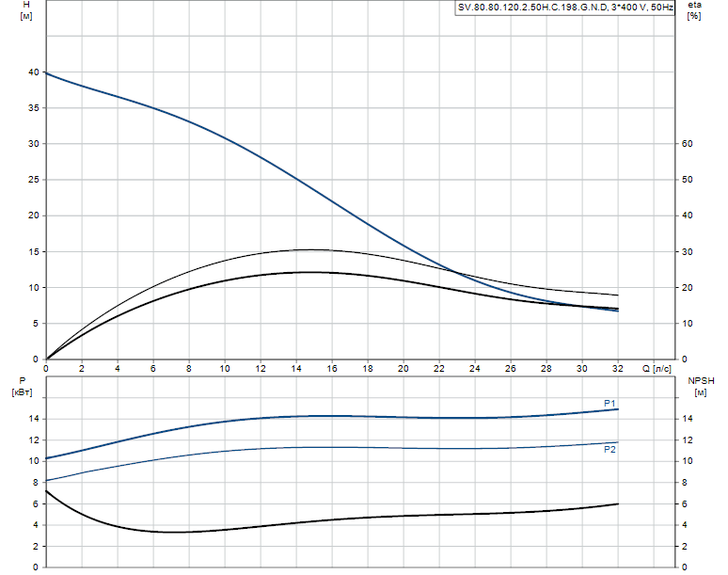Click the 14 tick on left power axis
This screenshot has height=575, width=728.
(x=32, y=419)
